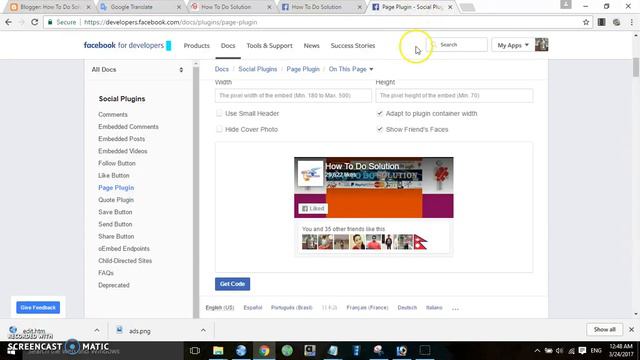Viewport: 640px width, 360px height.
Task: Click page profile picture in plugin preview
Action: pyautogui.click(x=310, y=174)
